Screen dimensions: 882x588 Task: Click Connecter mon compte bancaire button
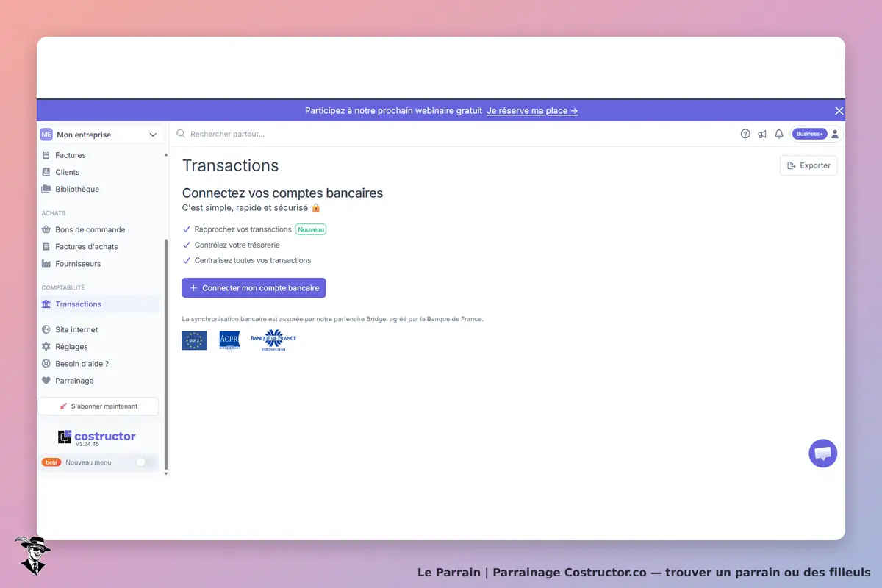(254, 288)
